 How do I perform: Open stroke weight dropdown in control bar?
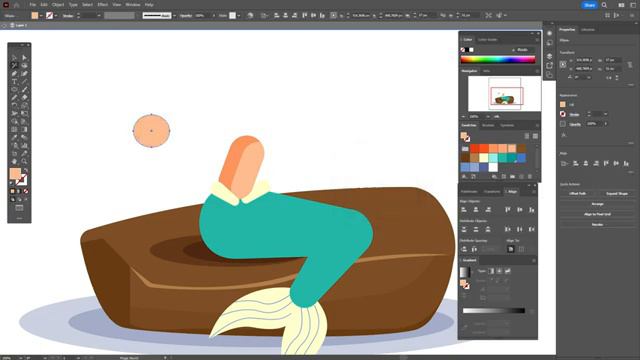click(99, 16)
